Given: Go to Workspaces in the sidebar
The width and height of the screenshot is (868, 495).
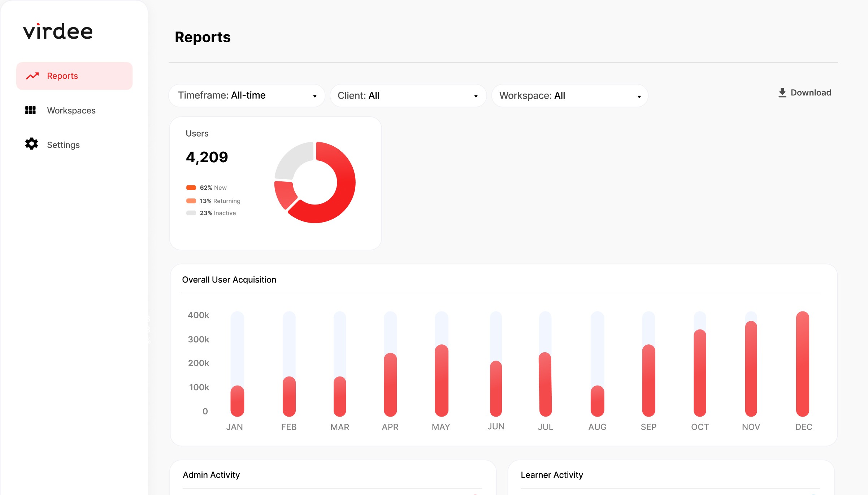Looking at the screenshot, I should [71, 111].
